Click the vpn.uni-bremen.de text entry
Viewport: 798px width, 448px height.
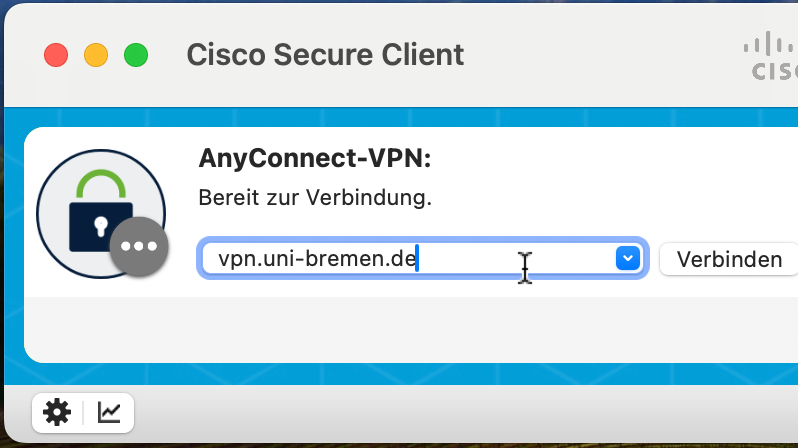pos(317,259)
